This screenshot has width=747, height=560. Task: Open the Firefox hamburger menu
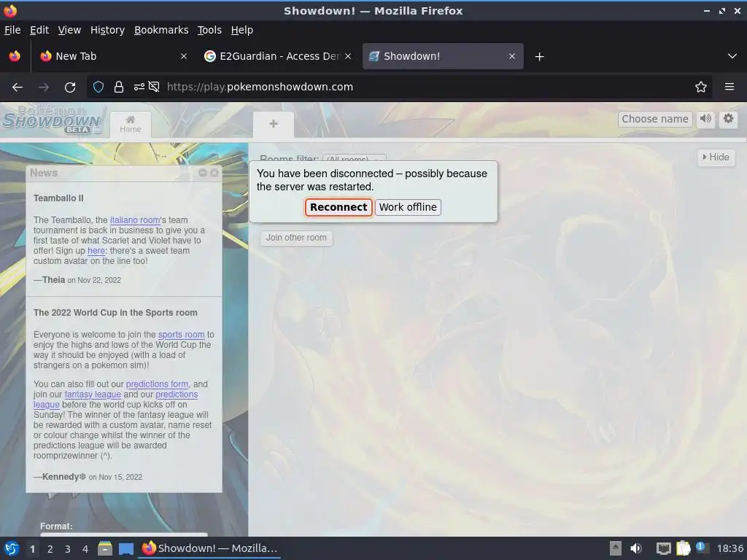tap(729, 87)
